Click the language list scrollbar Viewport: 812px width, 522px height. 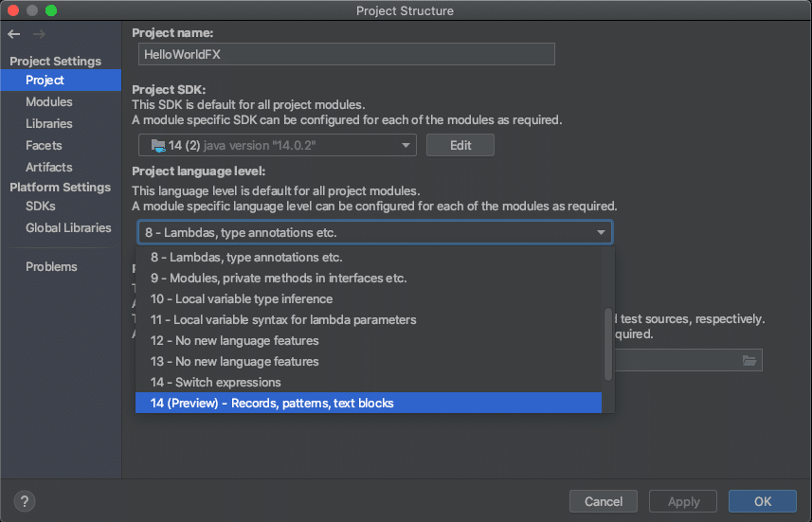click(x=608, y=345)
